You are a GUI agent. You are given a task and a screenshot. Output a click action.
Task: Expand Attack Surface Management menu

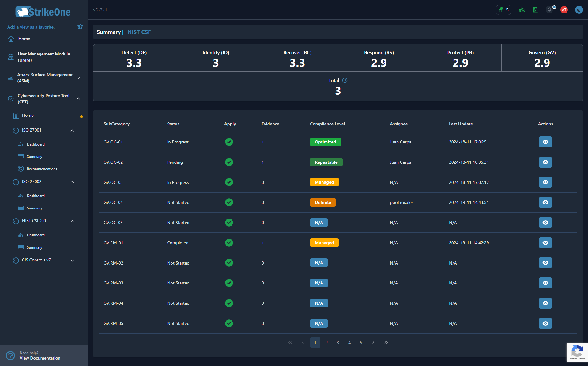78,78
